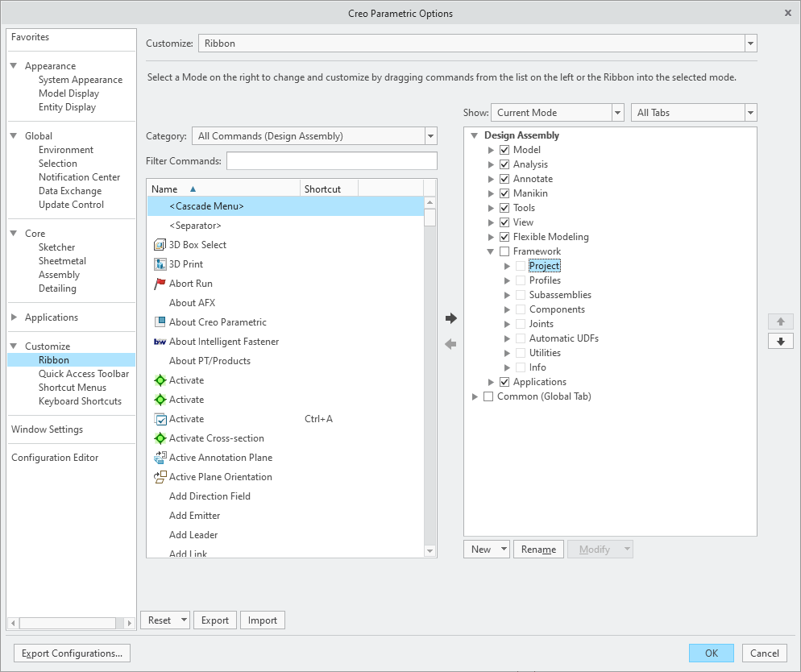Open the Customize dropdown showing Ribbon
The image size is (801, 672).
(x=750, y=43)
